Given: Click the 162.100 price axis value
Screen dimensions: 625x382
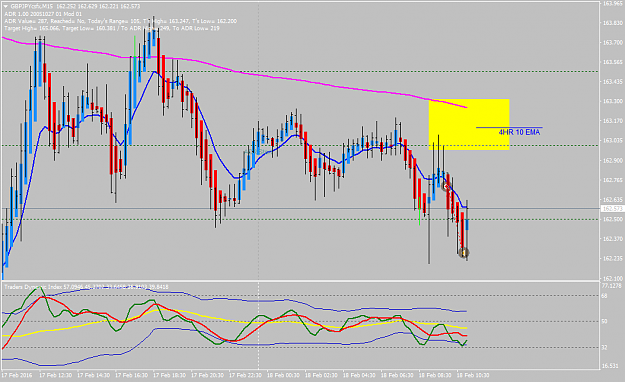Looking at the screenshot, I should coord(613,278).
